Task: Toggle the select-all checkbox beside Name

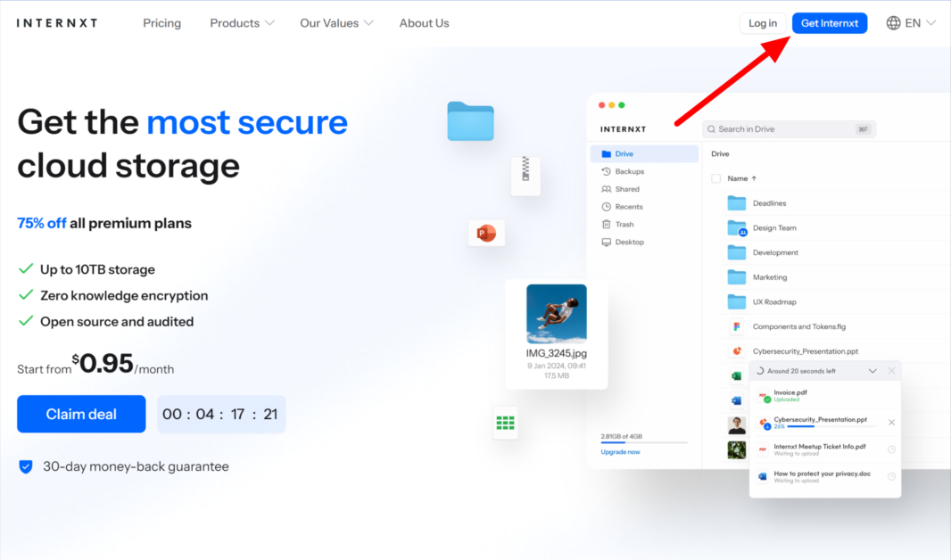Action: pyautogui.click(x=717, y=177)
